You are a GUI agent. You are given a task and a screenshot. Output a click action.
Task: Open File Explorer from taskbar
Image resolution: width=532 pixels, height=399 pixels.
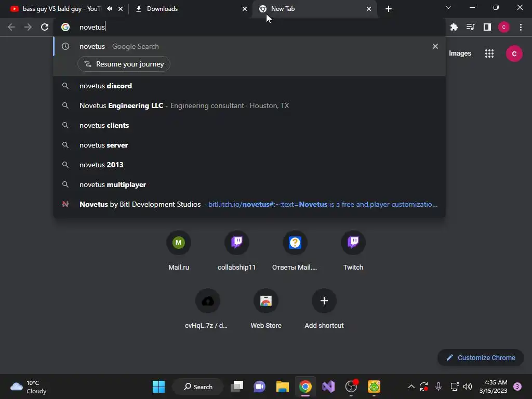pos(282,387)
